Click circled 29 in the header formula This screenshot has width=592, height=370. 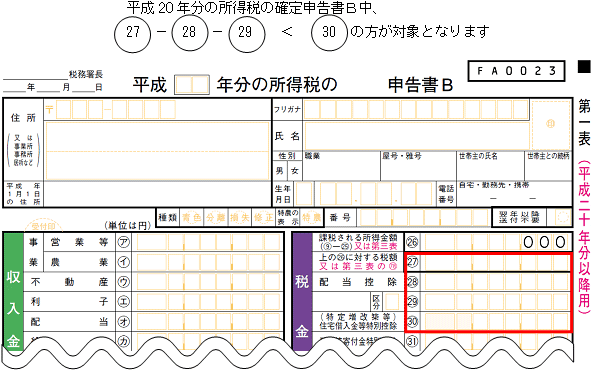pos(247,33)
